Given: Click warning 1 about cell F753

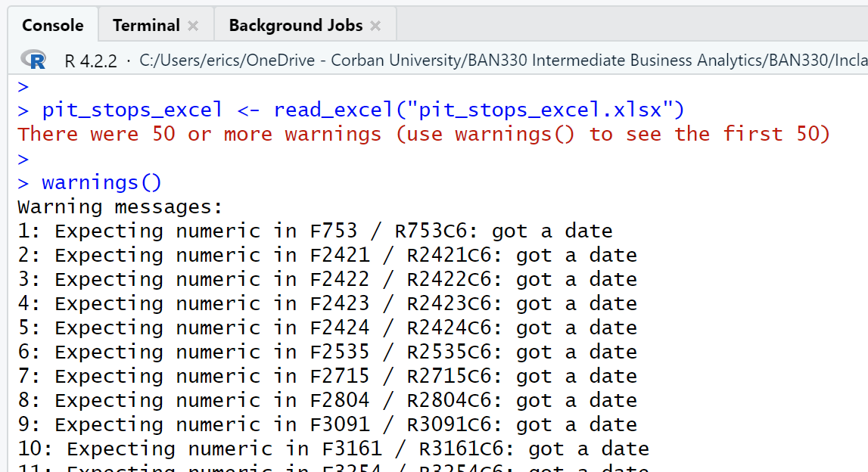Looking at the screenshot, I should pos(315,231).
